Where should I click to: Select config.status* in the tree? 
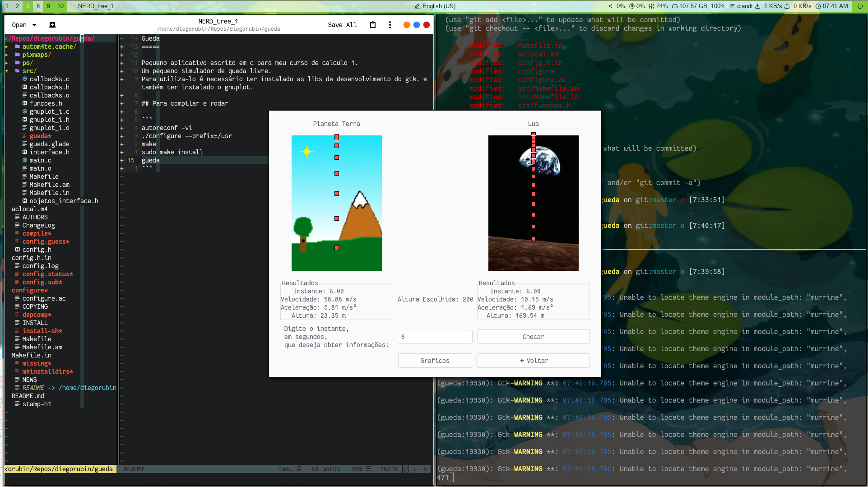click(47, 274)
